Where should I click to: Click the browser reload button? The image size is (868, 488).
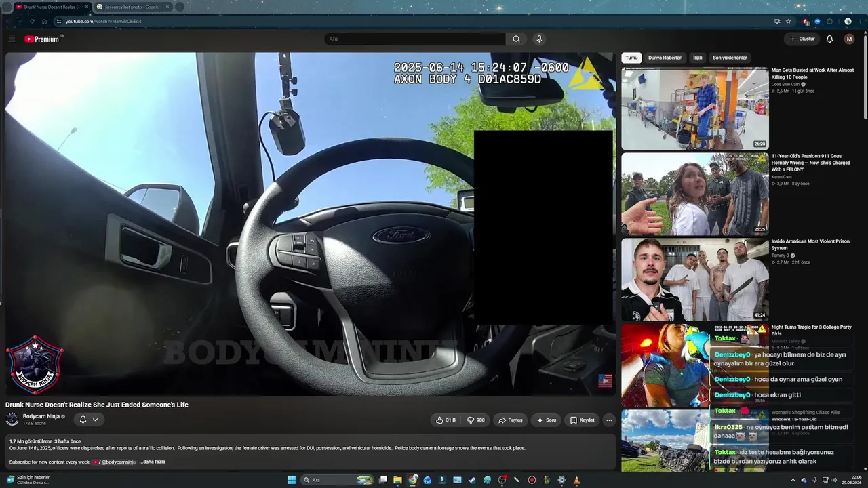pyautogui.click(x=32, y=21)
